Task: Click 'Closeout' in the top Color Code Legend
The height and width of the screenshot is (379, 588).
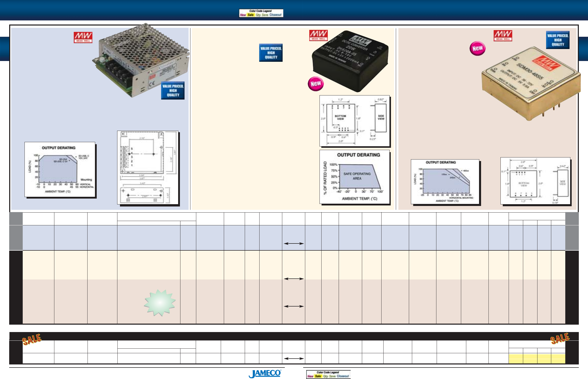Action: pos(275,15)
